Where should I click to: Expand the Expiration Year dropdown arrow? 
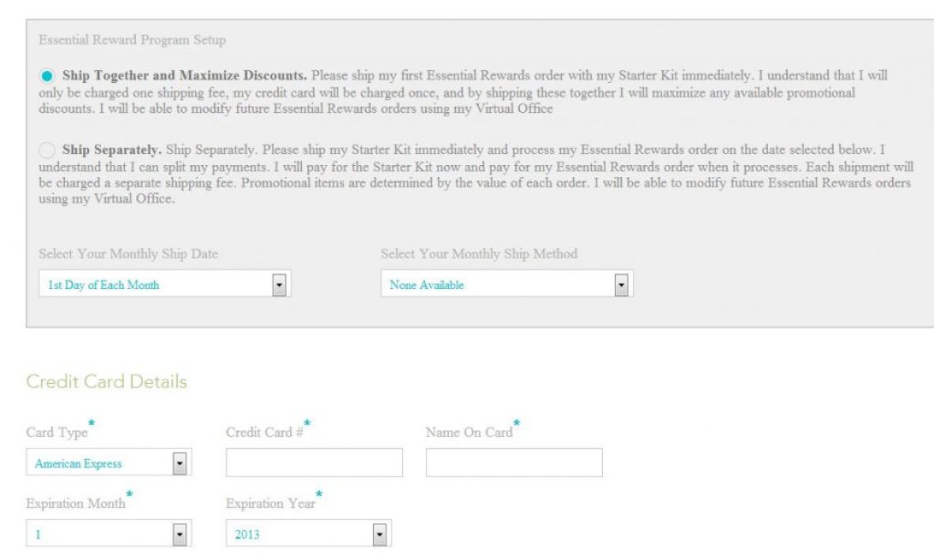pyautogui.click(x=379, y=535)
